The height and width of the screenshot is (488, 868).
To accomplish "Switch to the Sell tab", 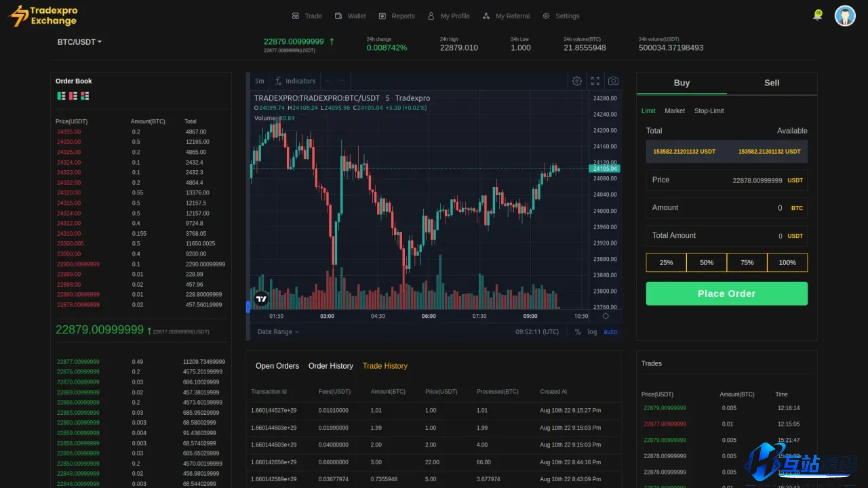I will 772,83.
